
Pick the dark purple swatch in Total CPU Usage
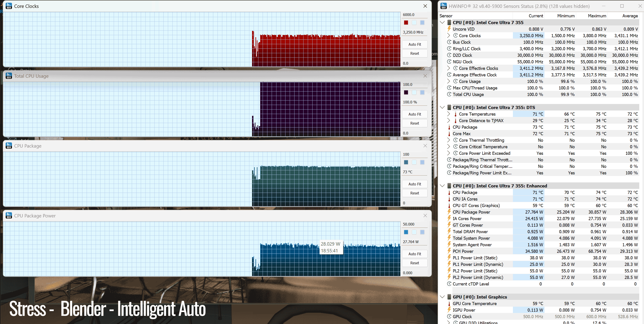point(406,92)
